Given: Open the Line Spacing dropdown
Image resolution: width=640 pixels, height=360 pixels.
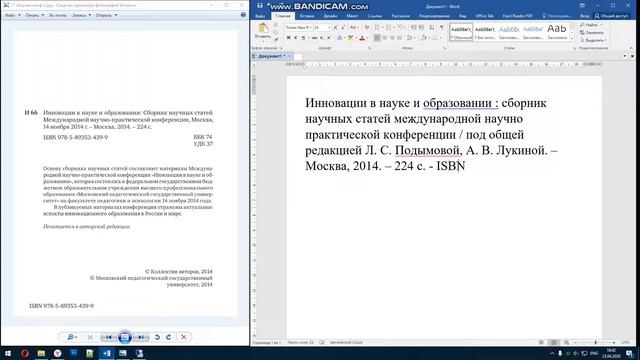Looking at the screenshot, I should pos(411,38).
